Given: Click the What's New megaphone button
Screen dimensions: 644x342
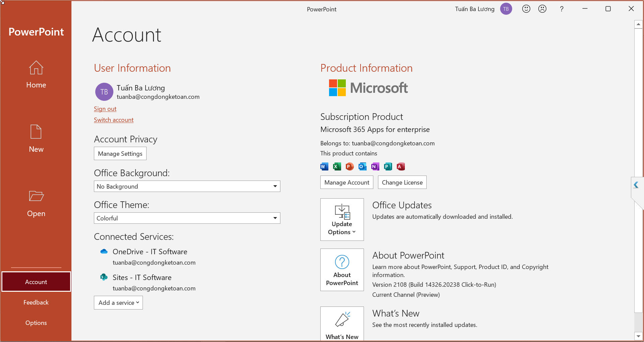Looking at the screenshot, I should (x=342, y=324).
